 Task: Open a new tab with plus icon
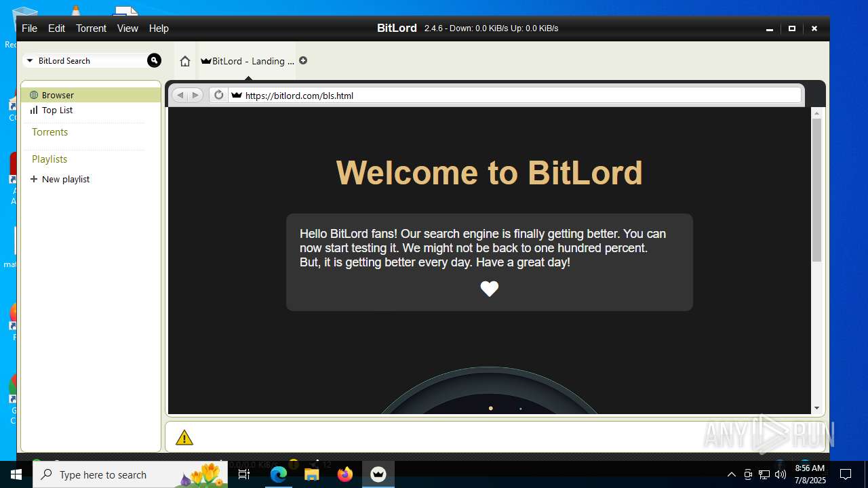303,60
